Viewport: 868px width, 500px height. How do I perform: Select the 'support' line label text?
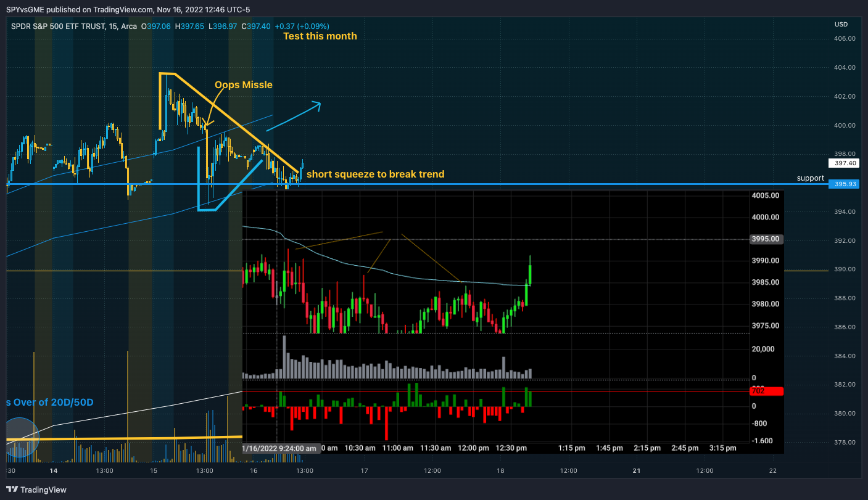810,178
